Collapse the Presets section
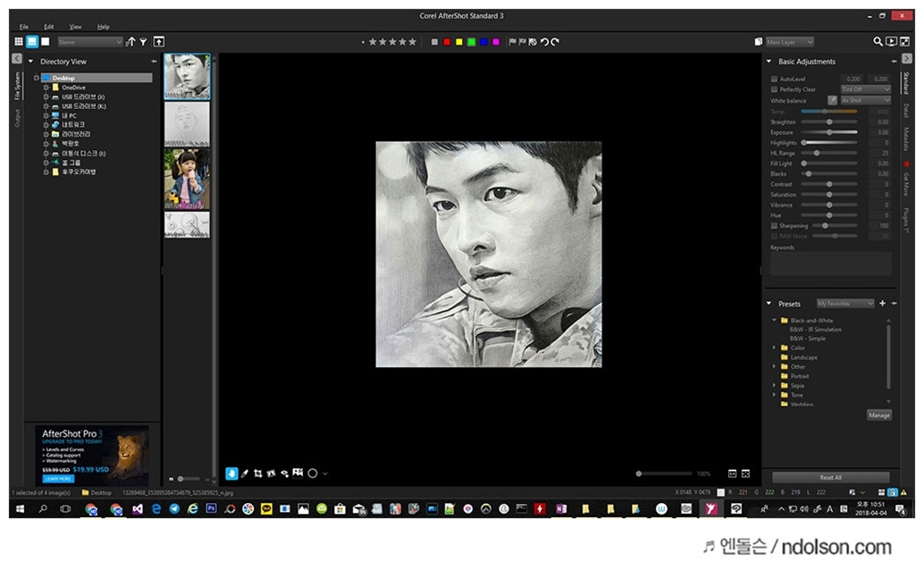Screen dimensions: 924x570 pyautogui.click(x=769, y=304)
